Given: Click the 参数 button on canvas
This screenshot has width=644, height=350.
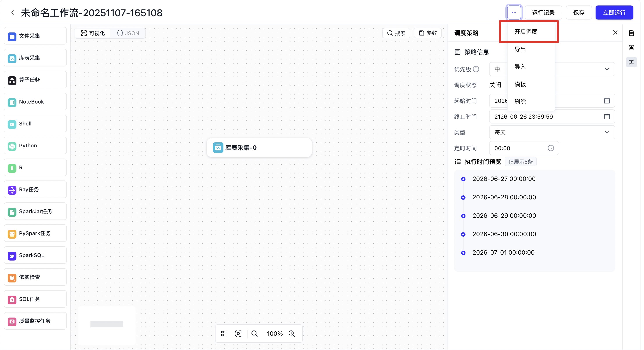Looking at the screenshot, I should coord(430,33).
